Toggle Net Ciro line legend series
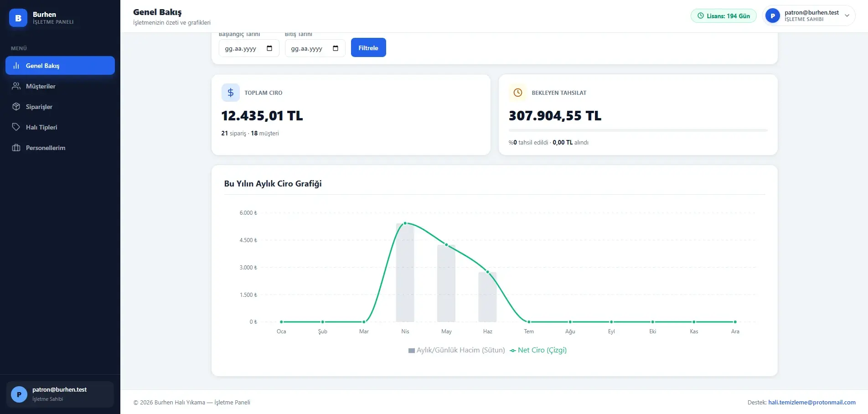868x414 pixels. [538, 350]
